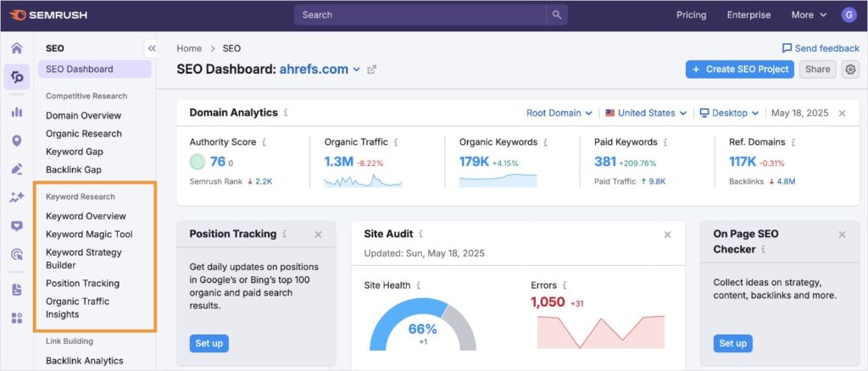Click Set up in On Page SEO Checker
Image resolution: width=868 pixels, height=371 pixels.
733,343
